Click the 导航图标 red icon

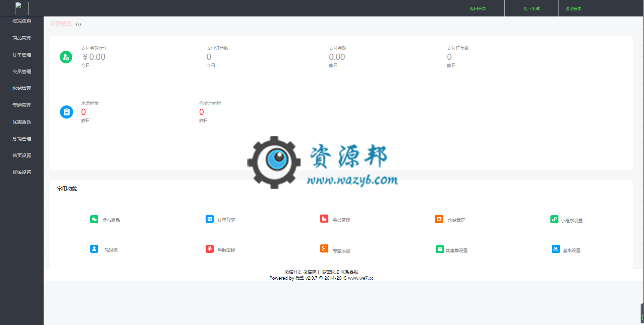(x=210, y=249)
